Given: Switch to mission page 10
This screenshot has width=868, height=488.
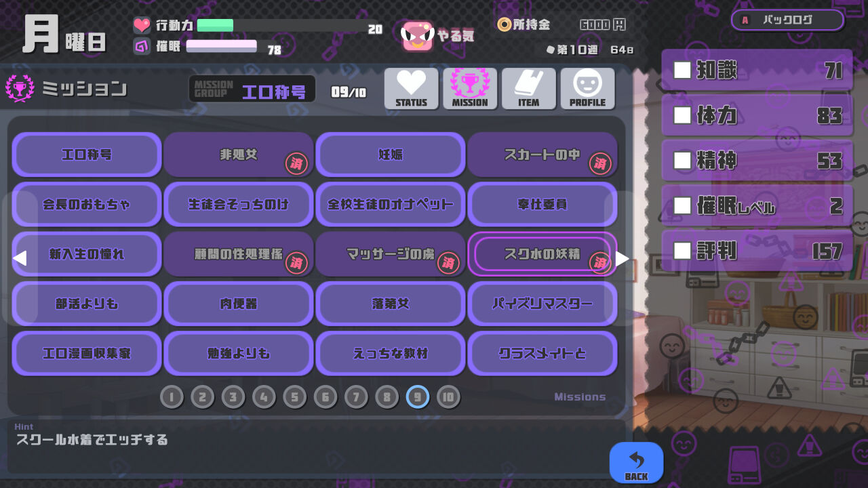Looking at the screenshot, I should tap(448, 397).
